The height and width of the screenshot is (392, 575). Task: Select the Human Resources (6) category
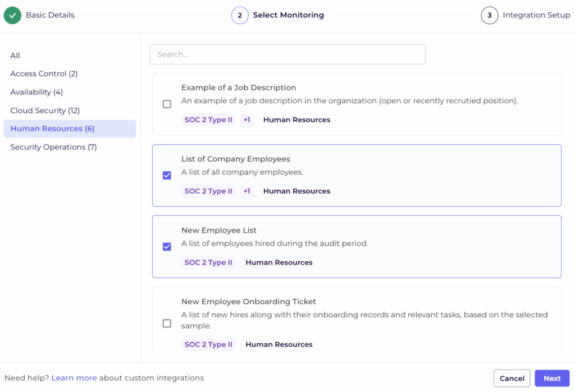70,129
